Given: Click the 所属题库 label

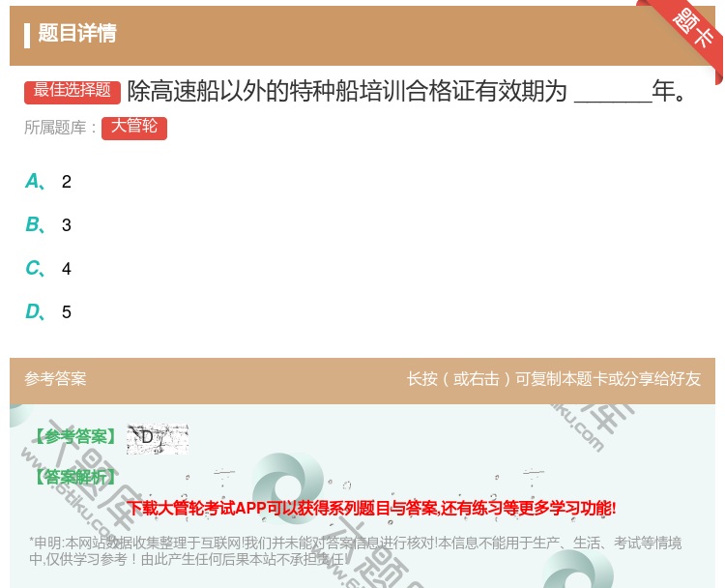Looking at the screenshot, I should point(60,128).
